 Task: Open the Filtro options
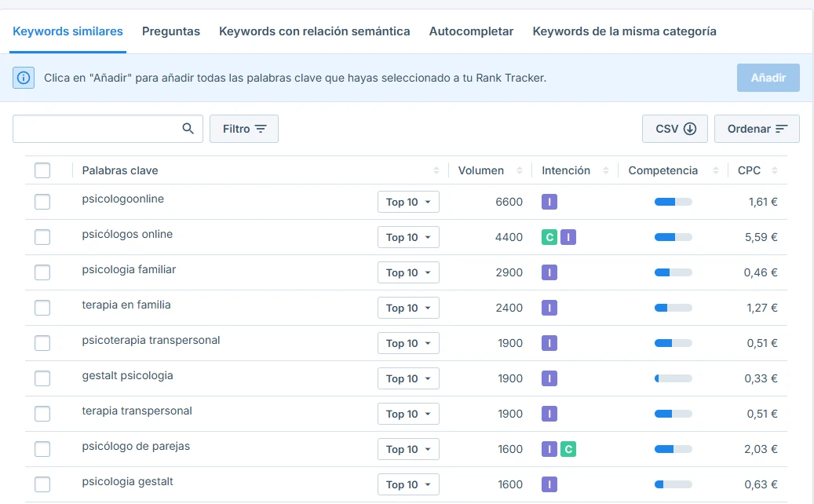click(x=244, y=129)
